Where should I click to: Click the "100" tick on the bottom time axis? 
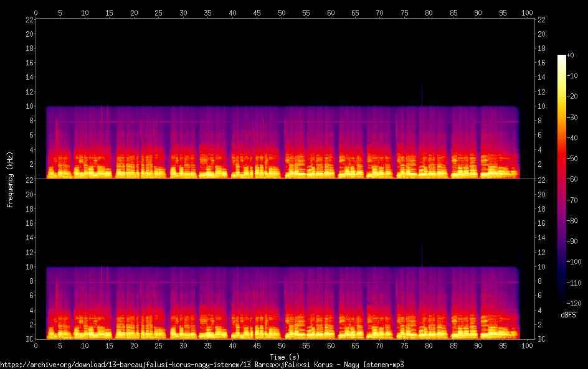click(527, 346)
